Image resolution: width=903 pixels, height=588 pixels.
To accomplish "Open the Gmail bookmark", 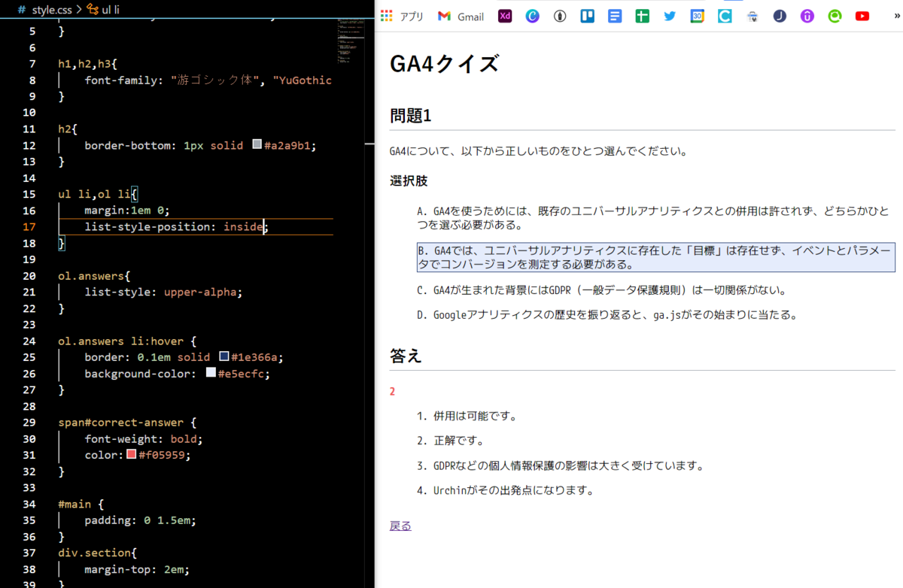I will [461, 16].
